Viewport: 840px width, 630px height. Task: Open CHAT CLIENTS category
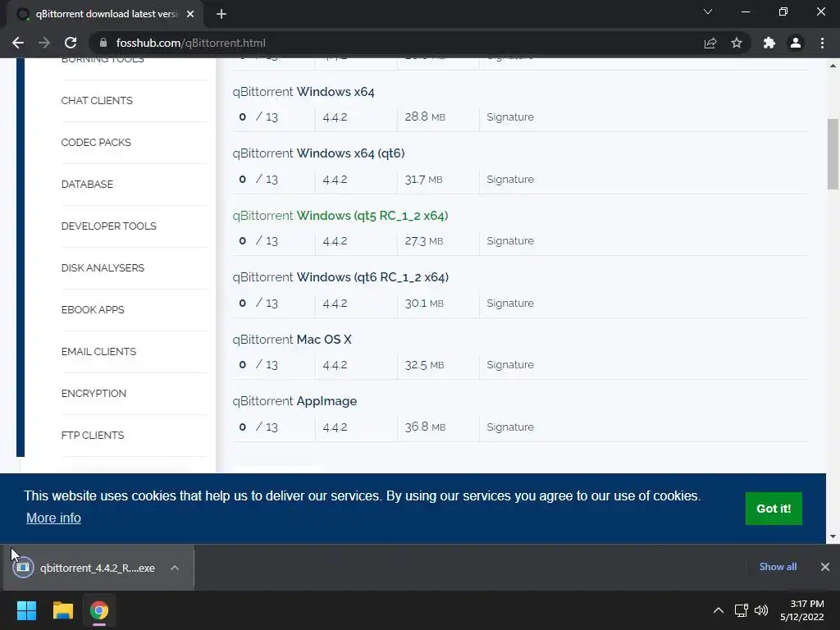[x=97, y=101]
